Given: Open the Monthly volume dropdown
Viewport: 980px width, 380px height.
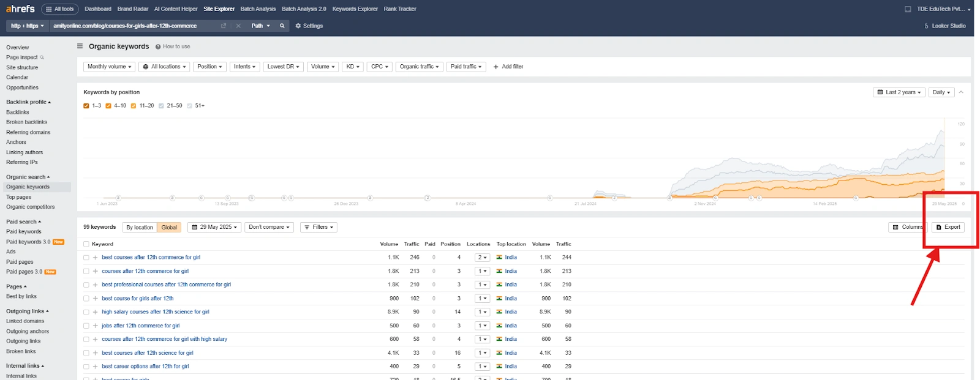Looking at the screenshot, I should [x=109, y=67].
